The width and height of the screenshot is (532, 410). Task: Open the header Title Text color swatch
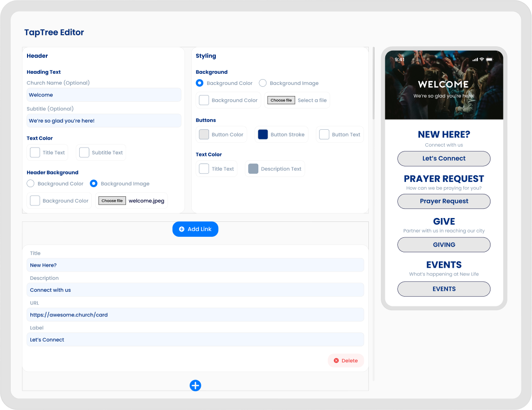(x=35, y=152)
